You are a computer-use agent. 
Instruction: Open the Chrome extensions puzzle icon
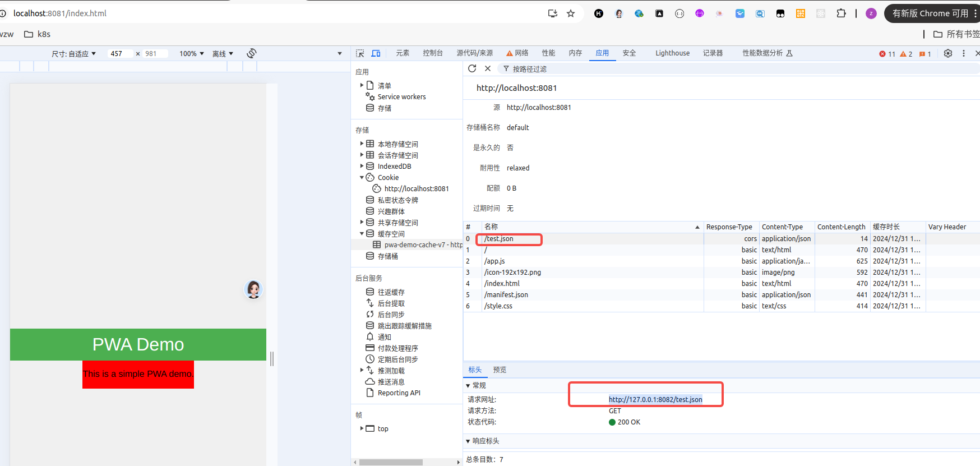(841, 13)
